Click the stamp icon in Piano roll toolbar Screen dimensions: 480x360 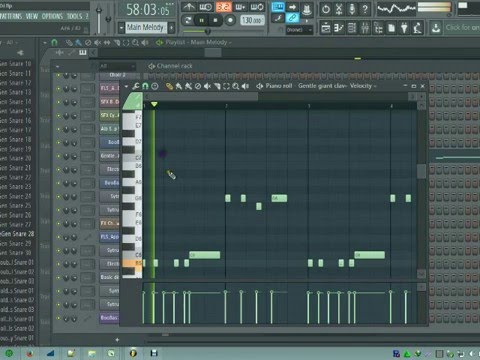click(x=155, y=86)
